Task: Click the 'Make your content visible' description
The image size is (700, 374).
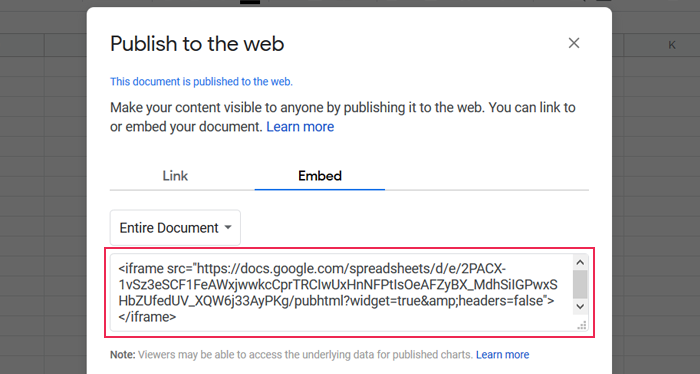Action: pos(342,117)
